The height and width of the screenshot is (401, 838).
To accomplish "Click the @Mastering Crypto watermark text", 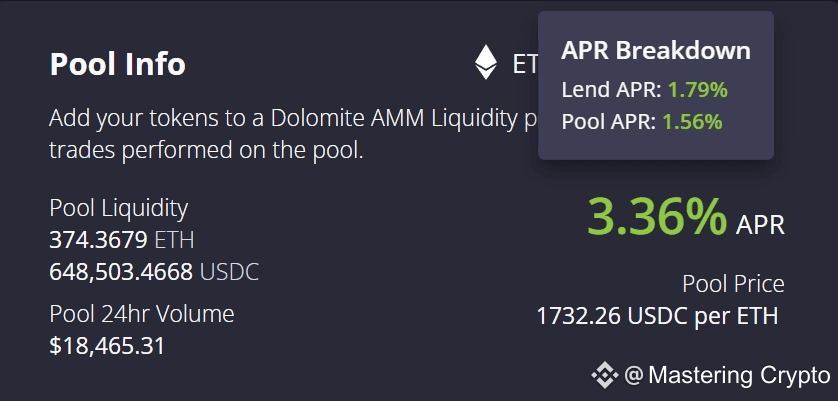I will pos(727,375).
